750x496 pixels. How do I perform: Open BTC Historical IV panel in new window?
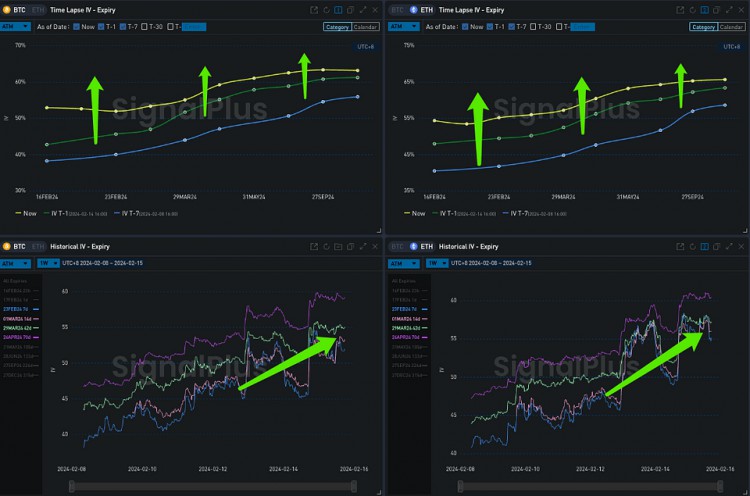pyautogui.click(x=314, y=246)
